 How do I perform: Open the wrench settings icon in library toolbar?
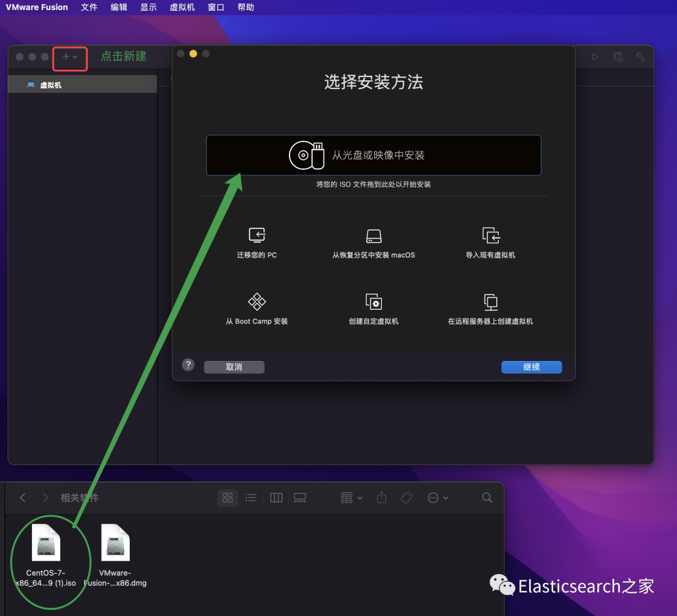[640, 56]
